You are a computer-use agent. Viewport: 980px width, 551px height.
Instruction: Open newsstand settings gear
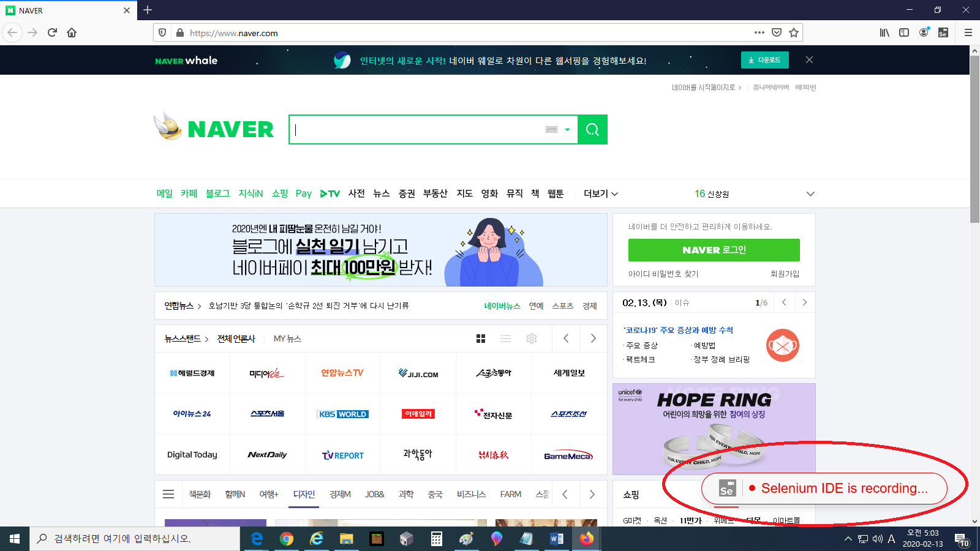(x=532, y=339)
